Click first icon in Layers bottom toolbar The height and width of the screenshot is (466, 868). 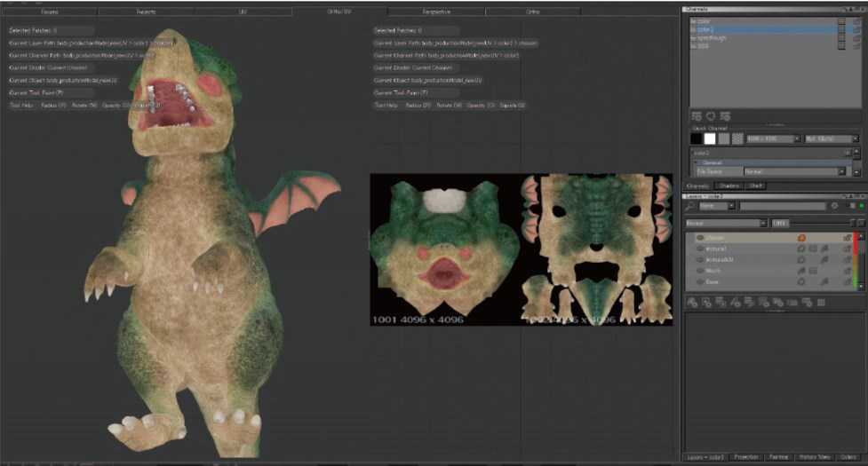tap(692, 303)
